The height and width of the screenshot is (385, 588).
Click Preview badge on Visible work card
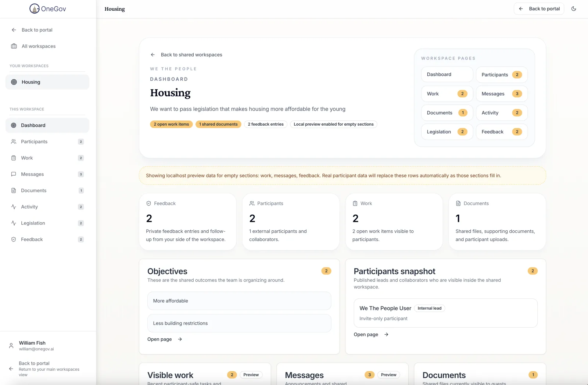point(251,375)
